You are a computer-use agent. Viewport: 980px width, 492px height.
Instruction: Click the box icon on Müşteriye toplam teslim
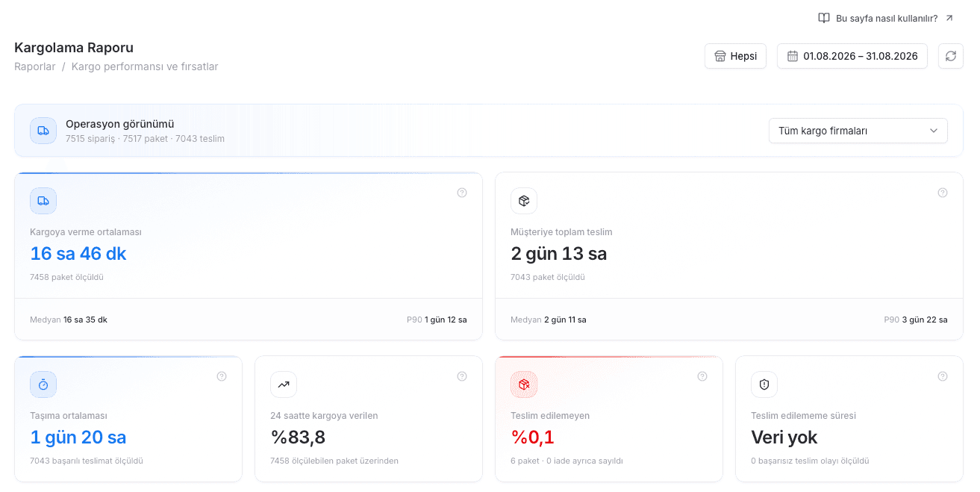524,201
